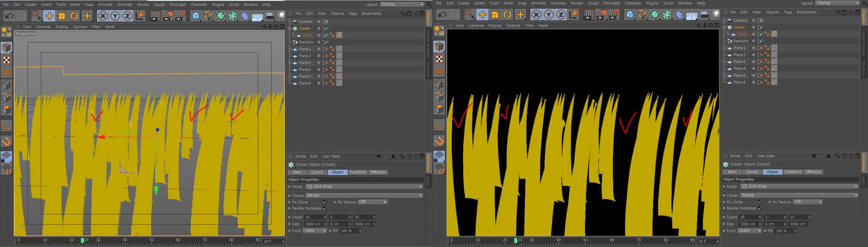Image resolution: width=868 pixels, height=247 pixels.
Task: Add a Camera object in left window
Action: [x=270, y=16]
